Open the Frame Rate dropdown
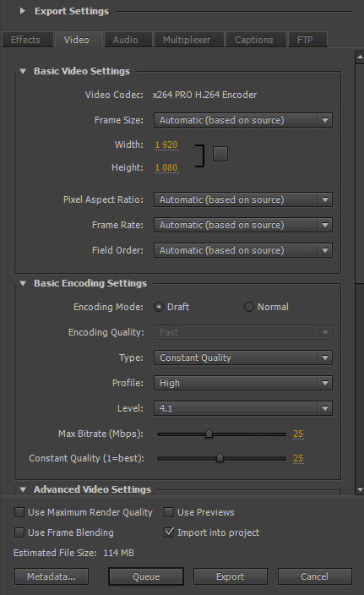The image size is (364, 595). (243, 225)
